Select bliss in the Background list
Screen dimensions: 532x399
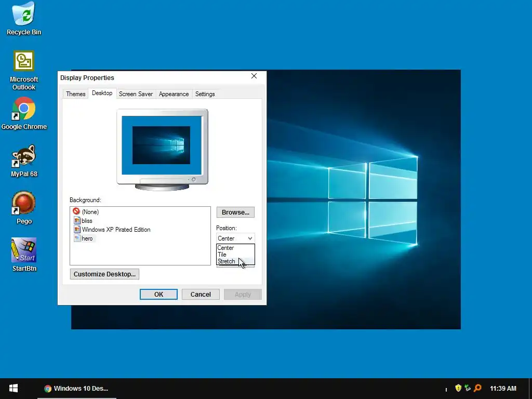(x=87, y=220)
